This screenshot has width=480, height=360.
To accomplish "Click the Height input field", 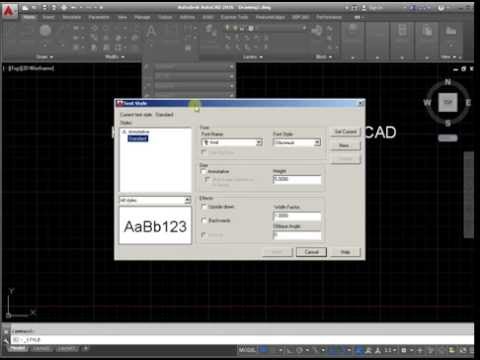I will click(297, 179).
